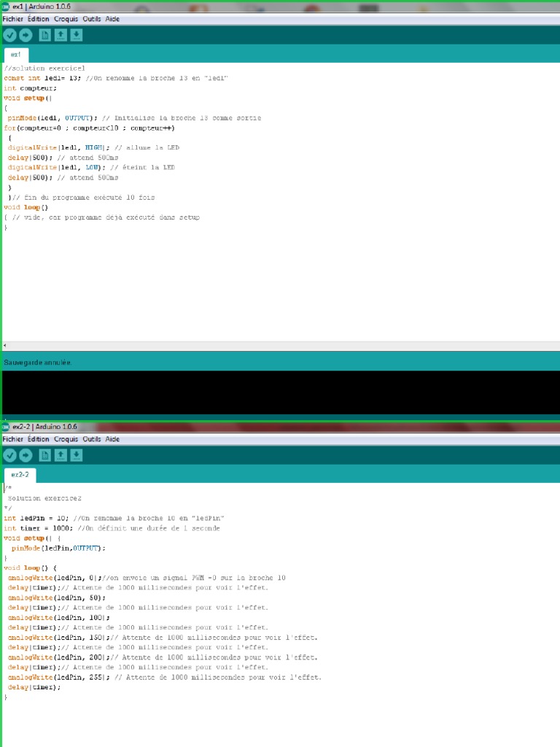Click Open sketch icon in ex1 toolbar

pos(61,35)
